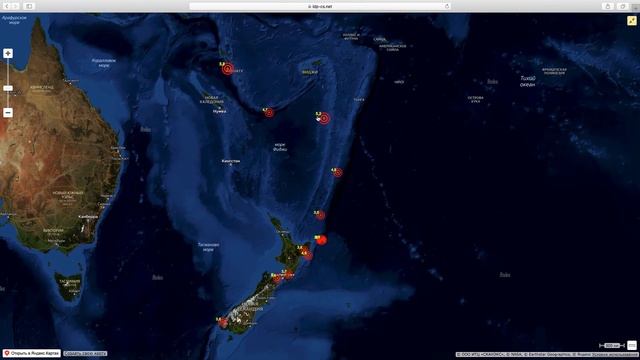
Task: Go forward with Safari's forward arrow
Action: coord(16,6)
